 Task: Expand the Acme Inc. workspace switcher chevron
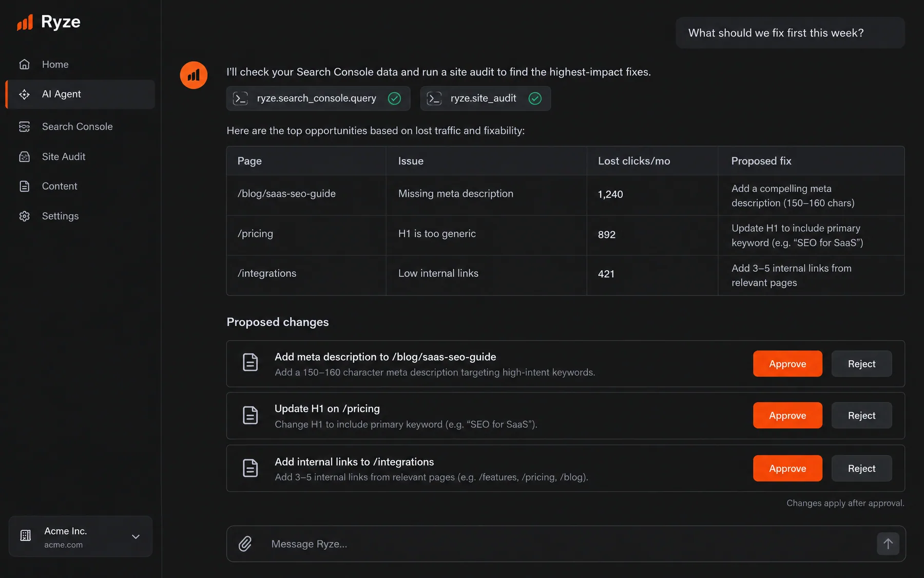pyautogui.click(x=136, y=536)
